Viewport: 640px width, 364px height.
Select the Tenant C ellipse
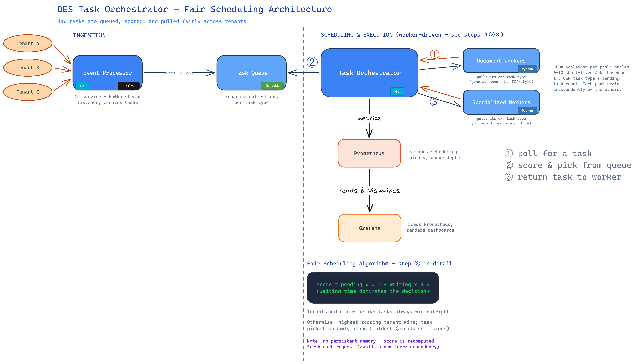click(28, 92)
